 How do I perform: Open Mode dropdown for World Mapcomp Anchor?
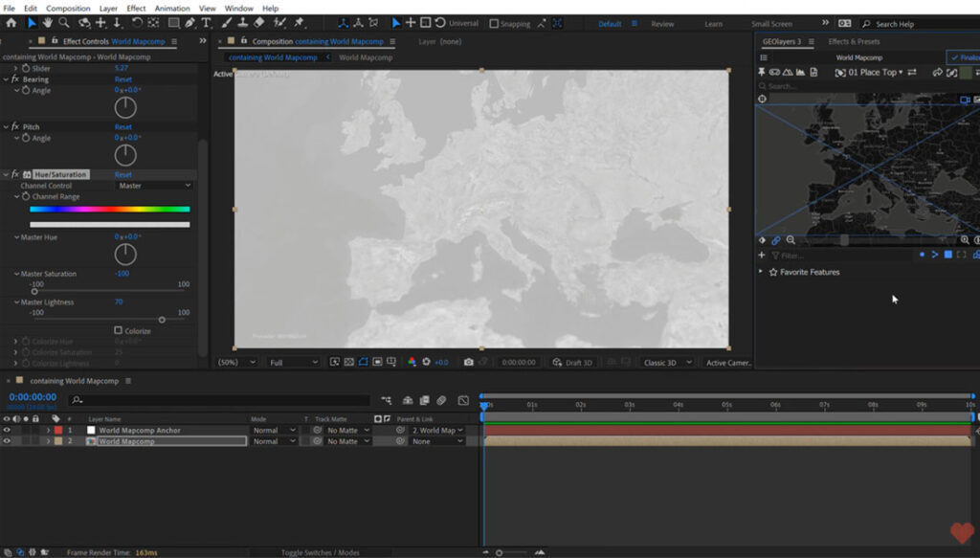274,430
